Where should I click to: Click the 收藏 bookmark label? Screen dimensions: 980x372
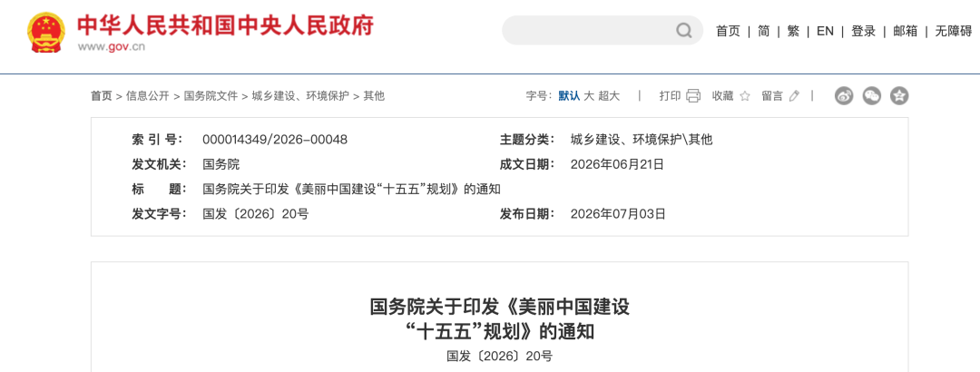pos(722,95)
